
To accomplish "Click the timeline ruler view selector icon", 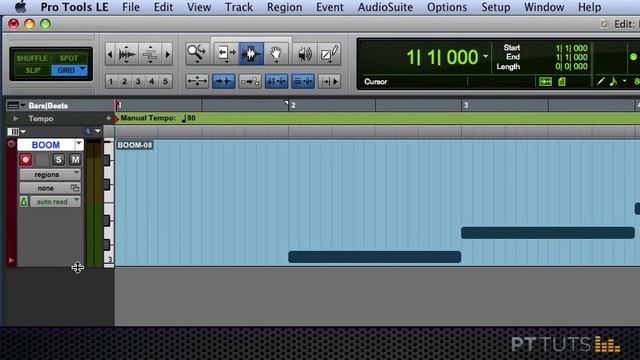I will coord(13,106).
